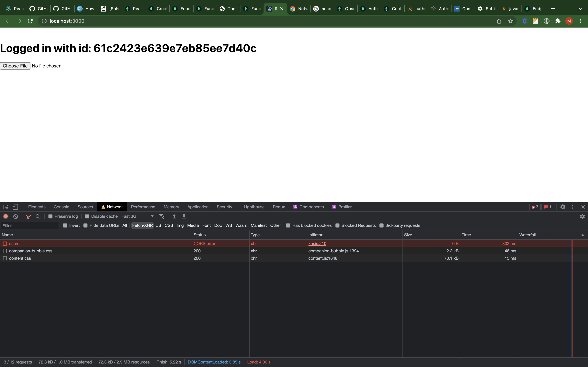Click the Import HAR upload arrow

click(x=174, y=216)
